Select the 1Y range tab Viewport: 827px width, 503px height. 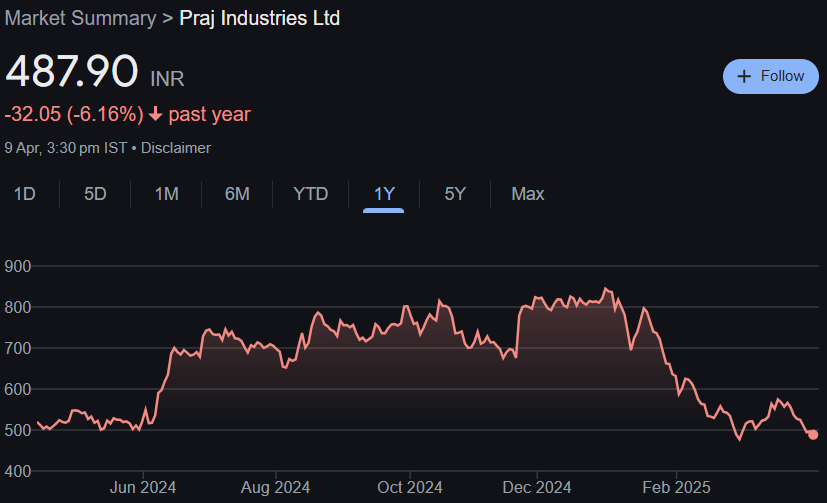tap(384, 194)
